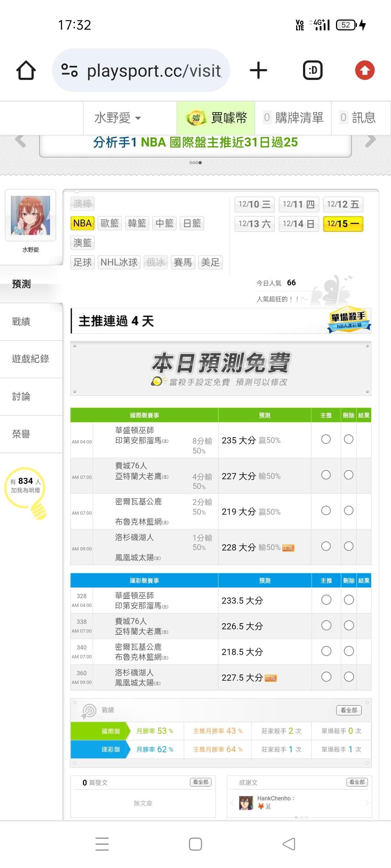Click 235 大分 prediction text
This screenshot has width=391, height=868.
(x=239, y=441)
